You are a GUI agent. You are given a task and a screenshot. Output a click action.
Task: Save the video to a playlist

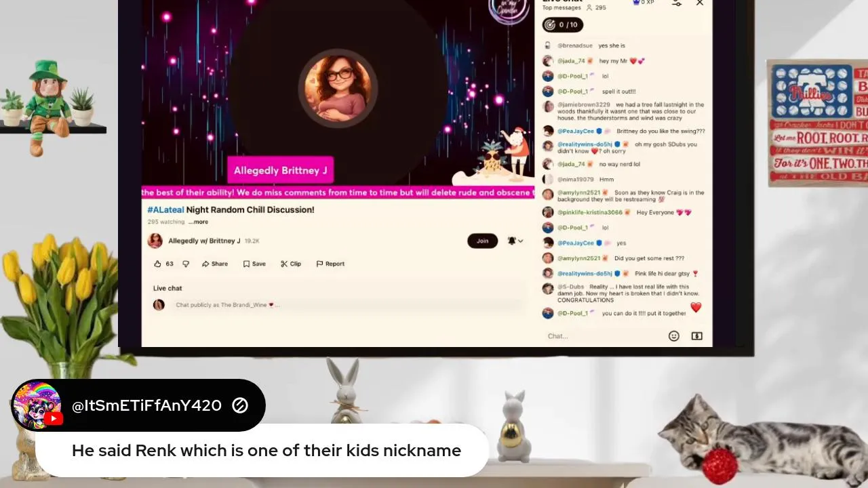tap(254, 264)
